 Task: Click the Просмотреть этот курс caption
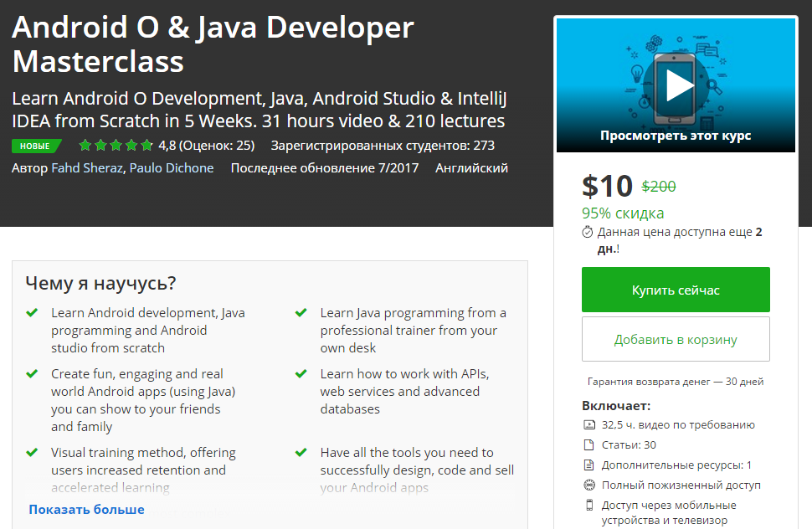pos(676,136)
